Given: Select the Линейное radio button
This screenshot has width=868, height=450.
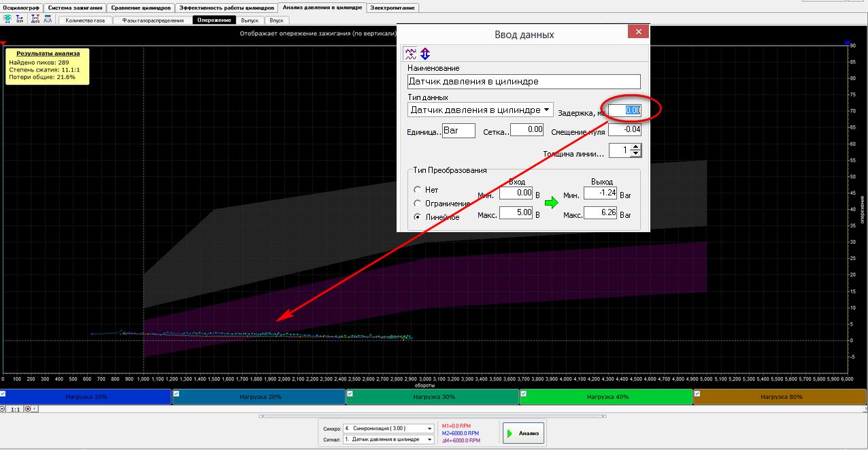Looking at the screenshot, I should click(417, 217).
